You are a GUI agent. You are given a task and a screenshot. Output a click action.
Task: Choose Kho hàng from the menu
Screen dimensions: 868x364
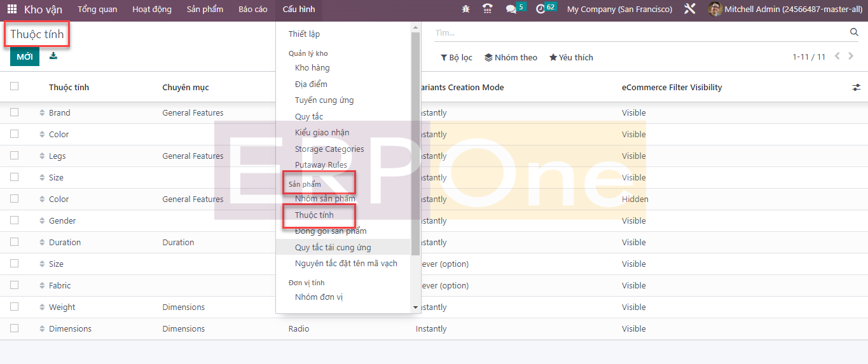pos(312,67)
